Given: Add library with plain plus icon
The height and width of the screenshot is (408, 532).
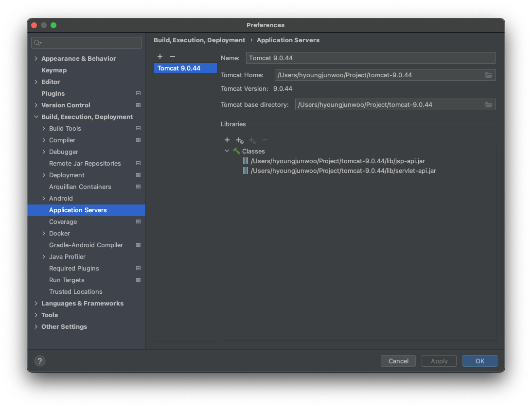Looking at the screenshot, I should tap(227, 140).
